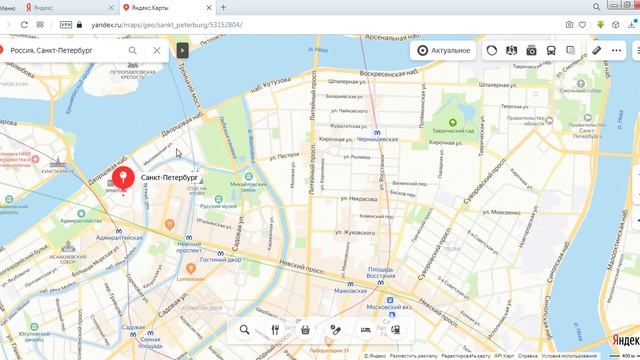Click the Михайловский замок marker icon
The width and height of the screenshot is (640, 360).
click(x=249, y=177)
